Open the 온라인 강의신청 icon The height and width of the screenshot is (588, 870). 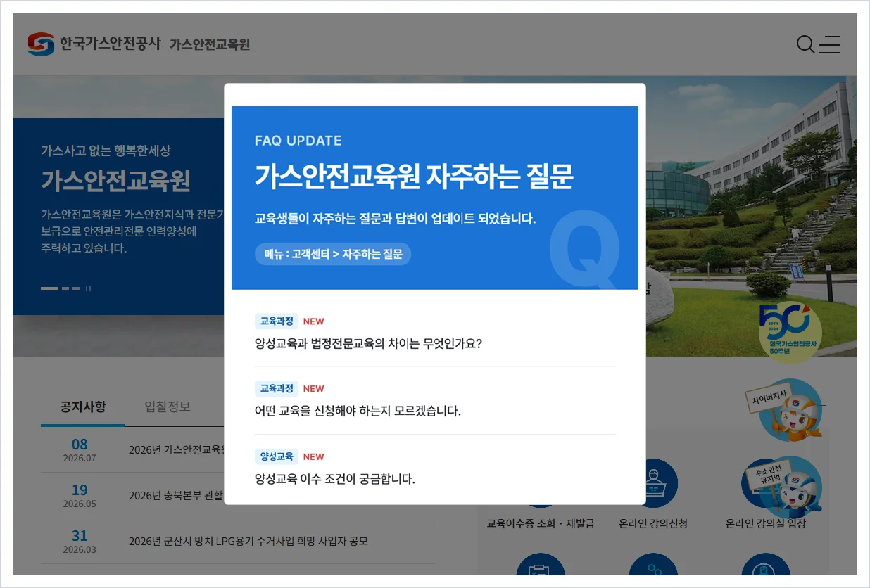pyautogui.click(x=653, y=483)
